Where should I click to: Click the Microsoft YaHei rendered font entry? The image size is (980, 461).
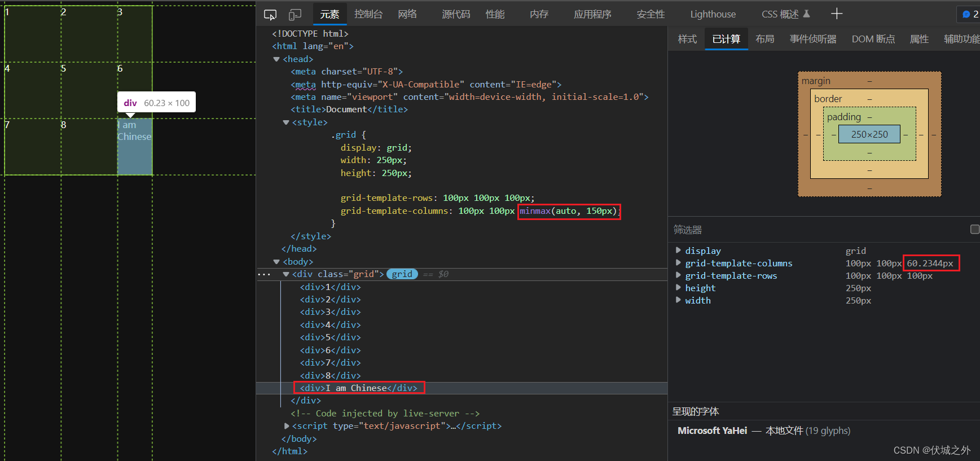click(764, 431)
